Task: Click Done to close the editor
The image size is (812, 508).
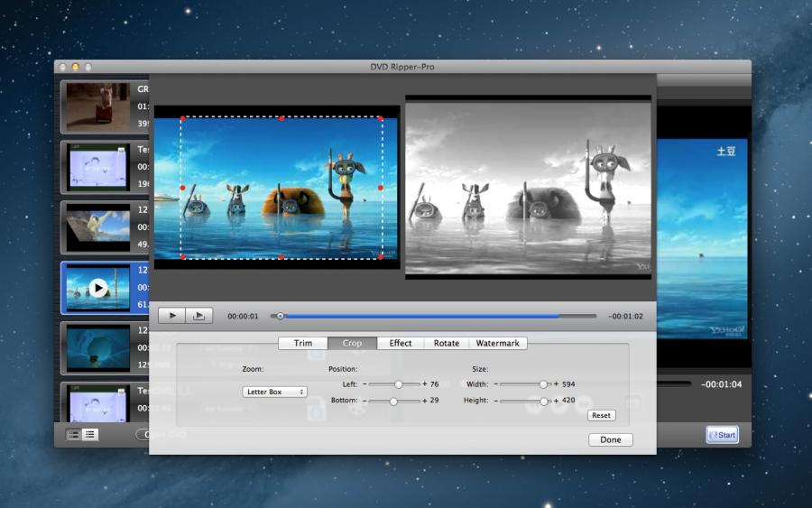Action: [x=611, y=439]
